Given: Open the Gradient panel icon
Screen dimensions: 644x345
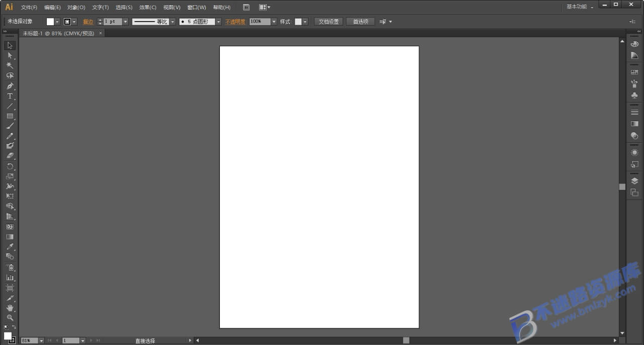Looking at the screenshot, I should 634,124.
